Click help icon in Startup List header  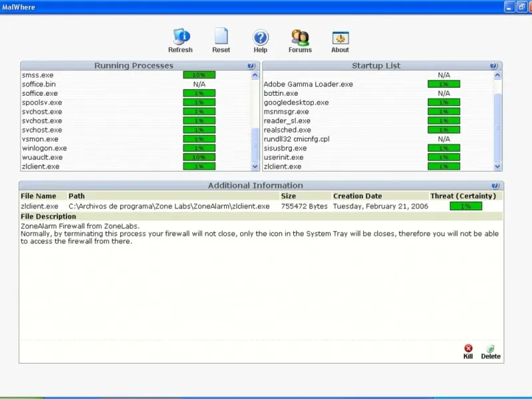click(493, 66)
